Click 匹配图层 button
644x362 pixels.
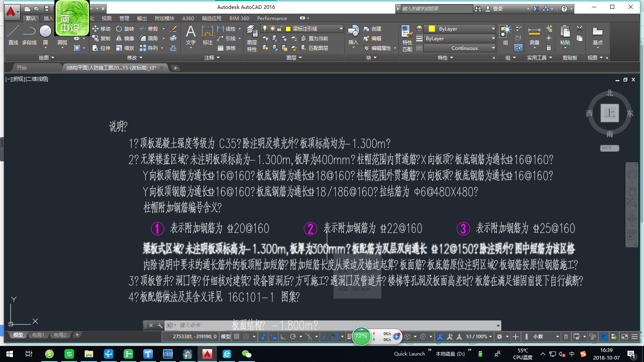314,48
